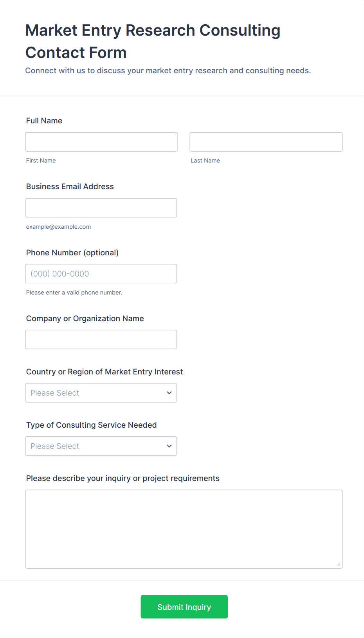This screenshot has height=638, width=364.
Task: Click the describe your inquiry label
Action: coord(123,478)
